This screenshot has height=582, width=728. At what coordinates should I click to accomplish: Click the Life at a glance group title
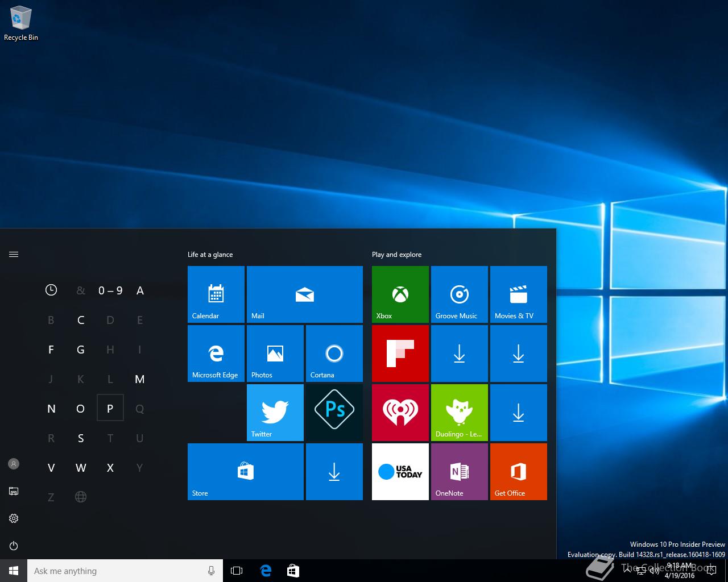coord(210,255)
